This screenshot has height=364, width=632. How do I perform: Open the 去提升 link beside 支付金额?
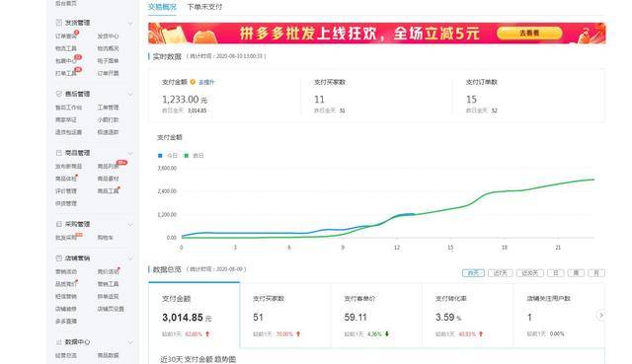pos(206,82)
